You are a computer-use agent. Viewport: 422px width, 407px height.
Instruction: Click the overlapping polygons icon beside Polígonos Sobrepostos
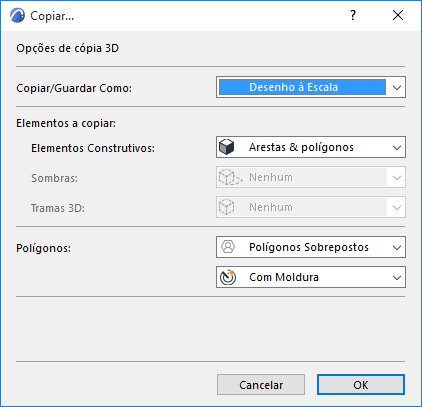point(228,247)
